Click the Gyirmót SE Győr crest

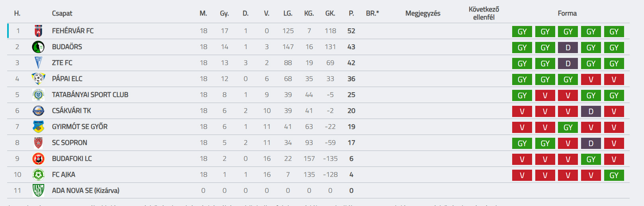click(x=38, y=127)
